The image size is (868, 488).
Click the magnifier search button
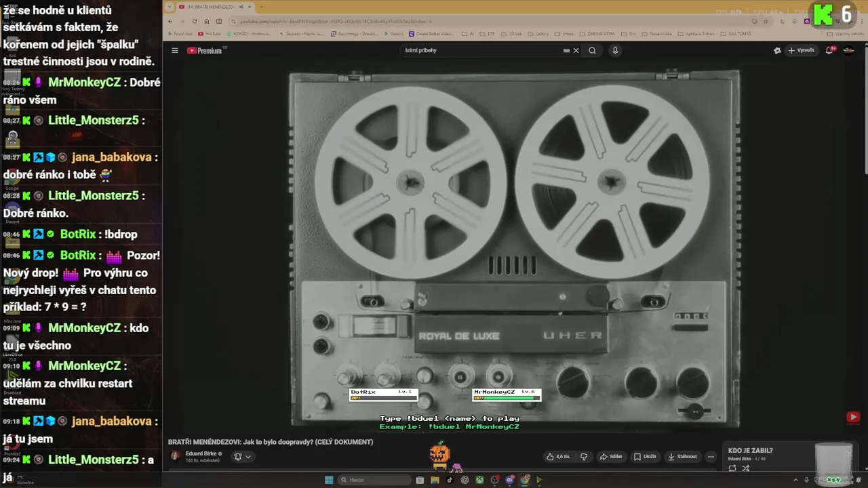click(x=592, y=51)
